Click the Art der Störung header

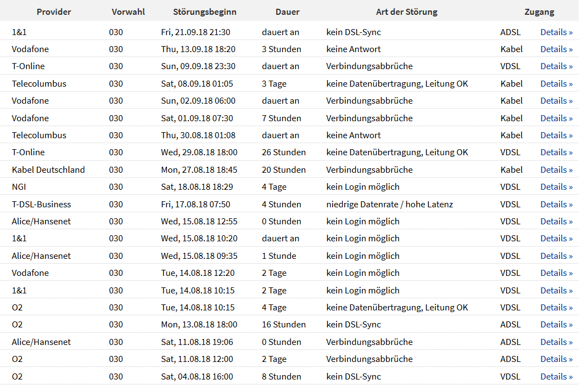[x=407, y=12]
